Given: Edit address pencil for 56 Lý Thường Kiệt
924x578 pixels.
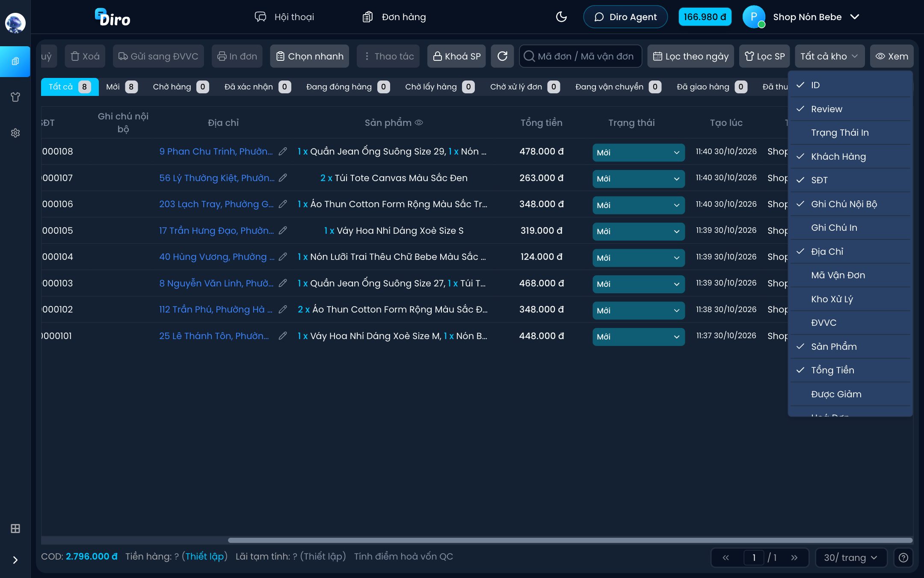Looking at the screenshot, I should point(282,178).
